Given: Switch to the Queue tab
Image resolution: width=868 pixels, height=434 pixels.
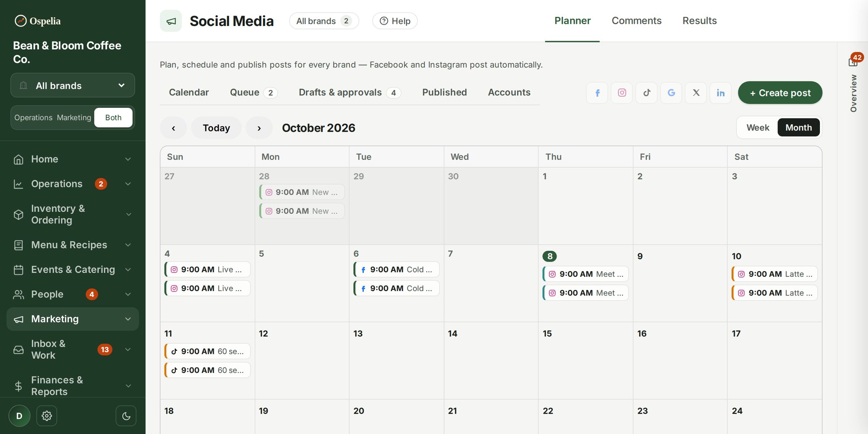Looking at the screenshot, I should pyautogui.click(x=254, y=93).
